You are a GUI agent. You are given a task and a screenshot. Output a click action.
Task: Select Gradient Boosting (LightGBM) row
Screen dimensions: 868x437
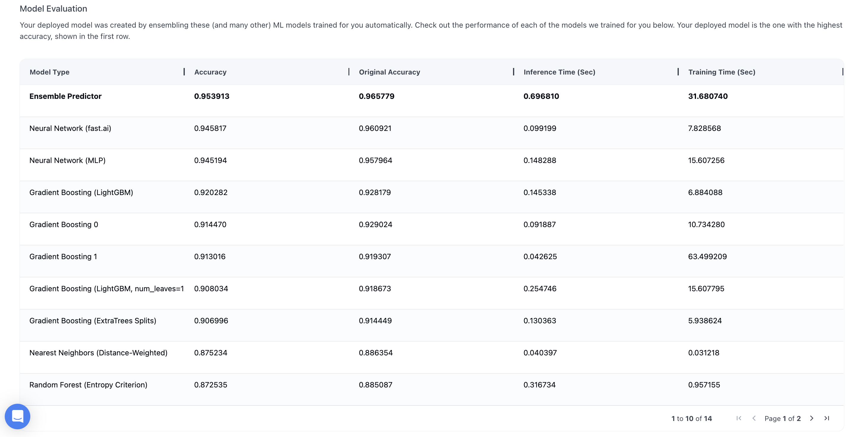point(81,192)
